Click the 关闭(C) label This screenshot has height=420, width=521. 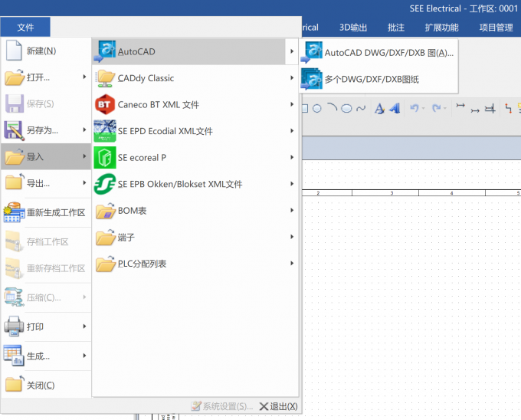[x=41, y=386]
